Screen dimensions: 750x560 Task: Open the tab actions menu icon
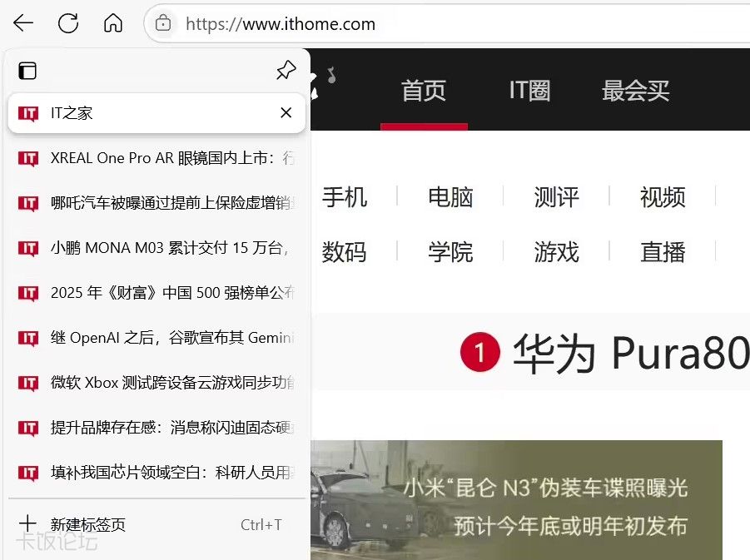click(x=27, y=71)
